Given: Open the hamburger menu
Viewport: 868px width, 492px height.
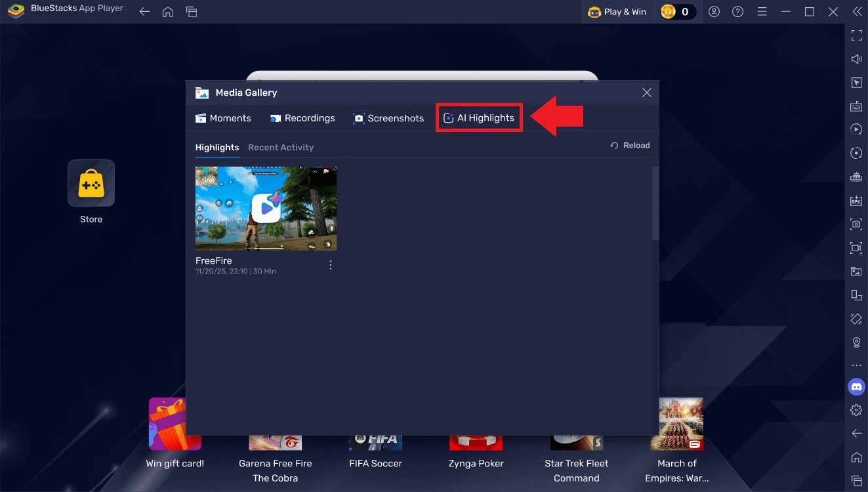Looking at the screenshot, I should 762,12.
